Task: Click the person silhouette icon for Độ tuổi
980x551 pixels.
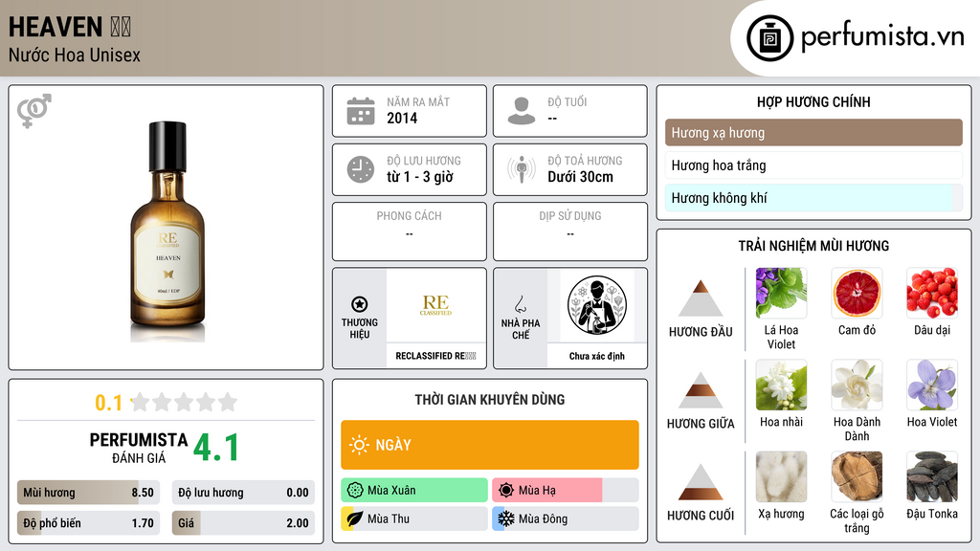Action: coord(522,111)
